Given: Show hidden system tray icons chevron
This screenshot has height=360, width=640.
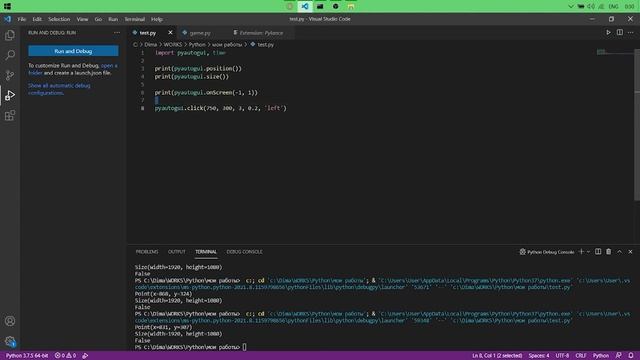Looking at the screenshot, I should click(x=571, y=6).
